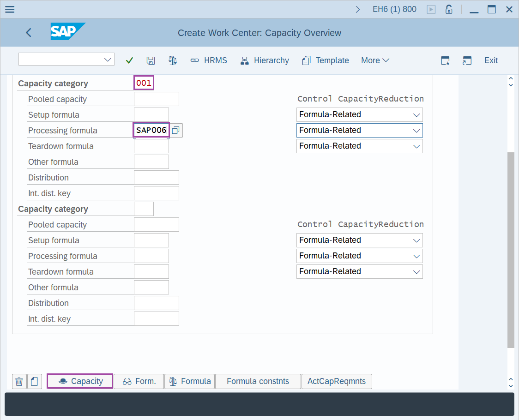The image size is (519, 420).
Task: Click the Formula constnts button
Action: (258, 381)
